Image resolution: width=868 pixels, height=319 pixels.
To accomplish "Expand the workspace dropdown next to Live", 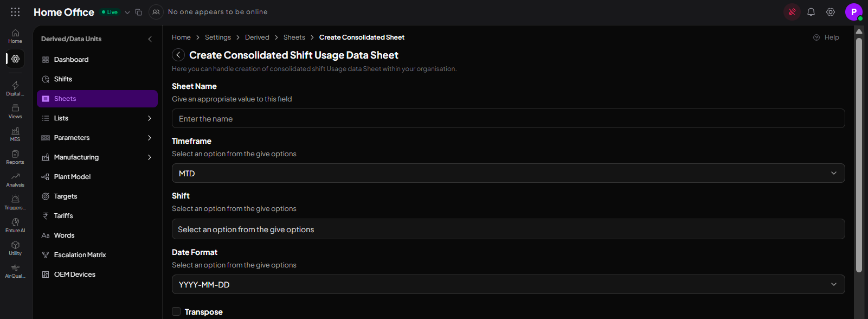I will [127, 12].
